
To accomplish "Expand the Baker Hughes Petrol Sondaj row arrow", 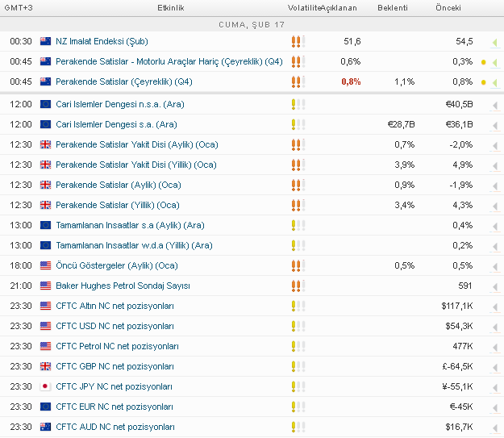I will click(494, 286).
